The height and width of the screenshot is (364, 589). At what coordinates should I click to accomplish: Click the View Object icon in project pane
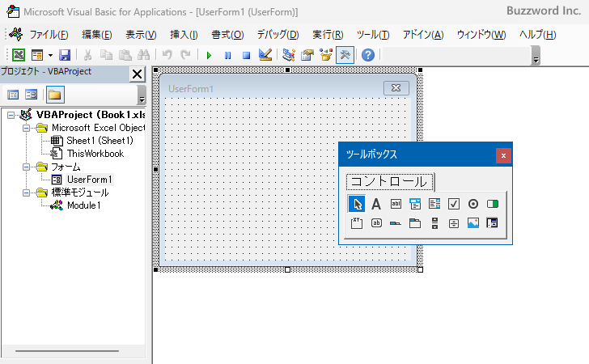32,95
